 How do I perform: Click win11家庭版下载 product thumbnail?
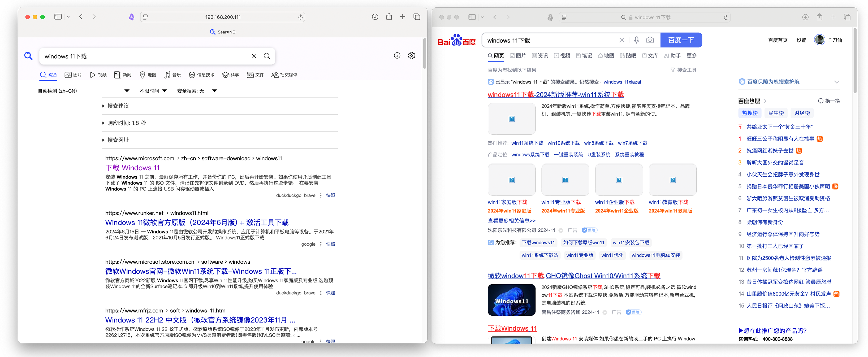[x=512, y=180]
